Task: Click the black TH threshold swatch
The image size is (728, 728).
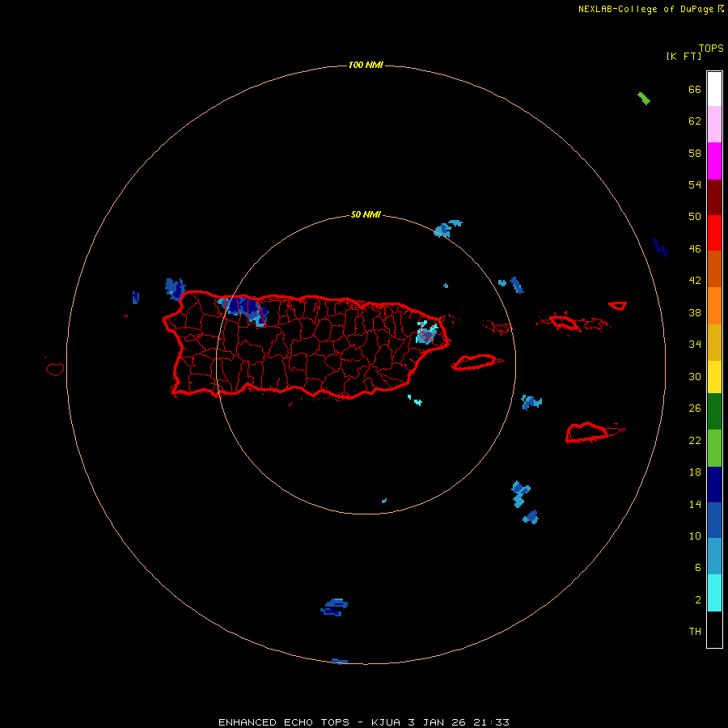Action: (714, 629)
